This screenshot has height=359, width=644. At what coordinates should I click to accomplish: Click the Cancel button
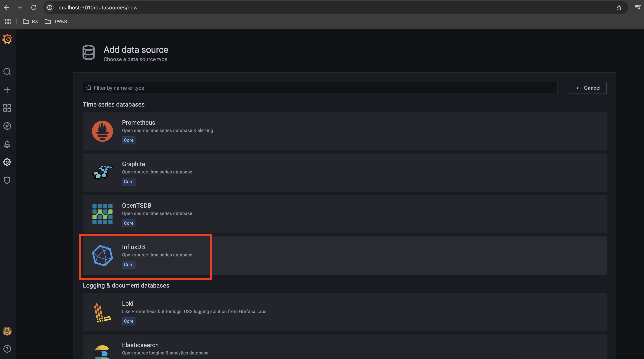587,87
